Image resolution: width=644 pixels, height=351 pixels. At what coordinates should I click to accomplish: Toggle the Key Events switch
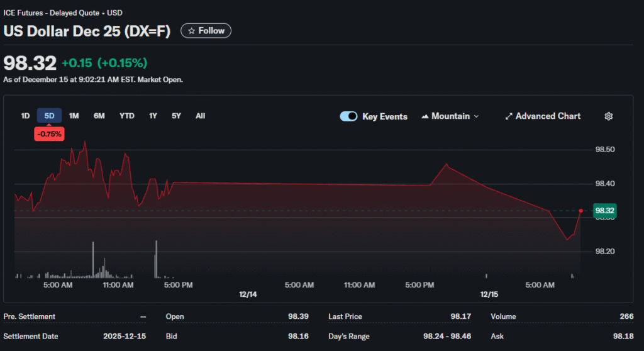point(348,116)
